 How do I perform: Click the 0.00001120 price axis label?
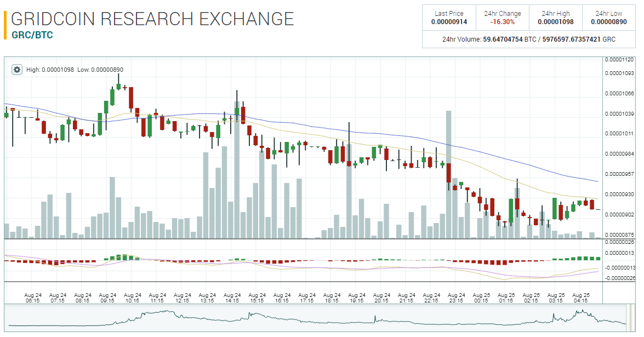click(619, 60)
